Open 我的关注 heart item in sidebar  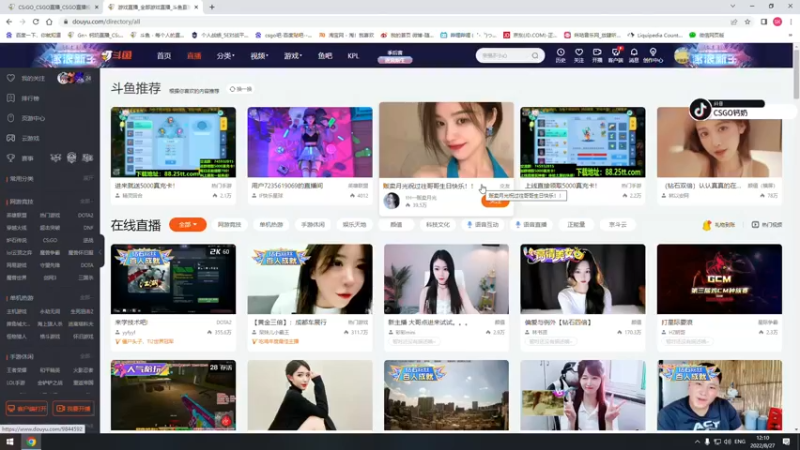pyautogui.click(x=26, y=78)
